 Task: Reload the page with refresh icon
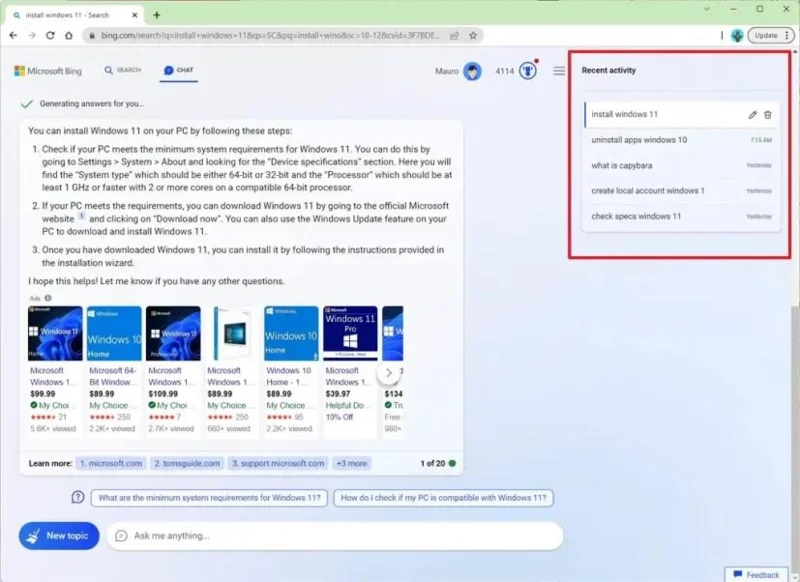[x=50, y=35]
